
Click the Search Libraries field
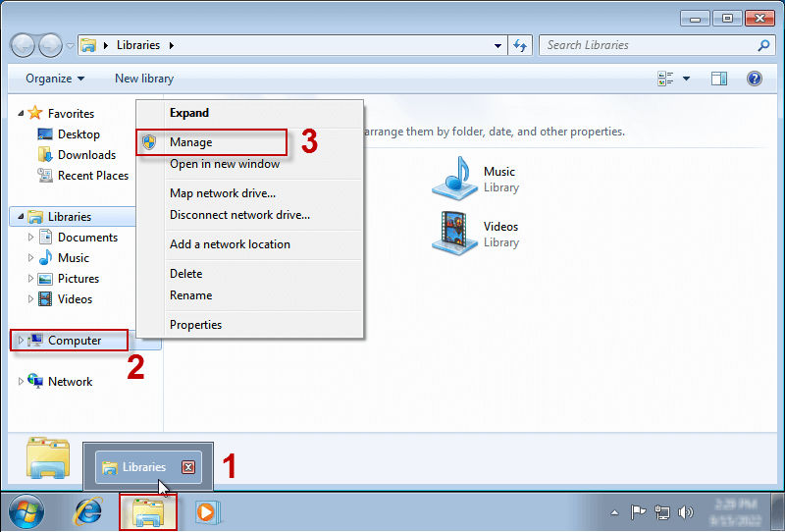pos(655,45)
